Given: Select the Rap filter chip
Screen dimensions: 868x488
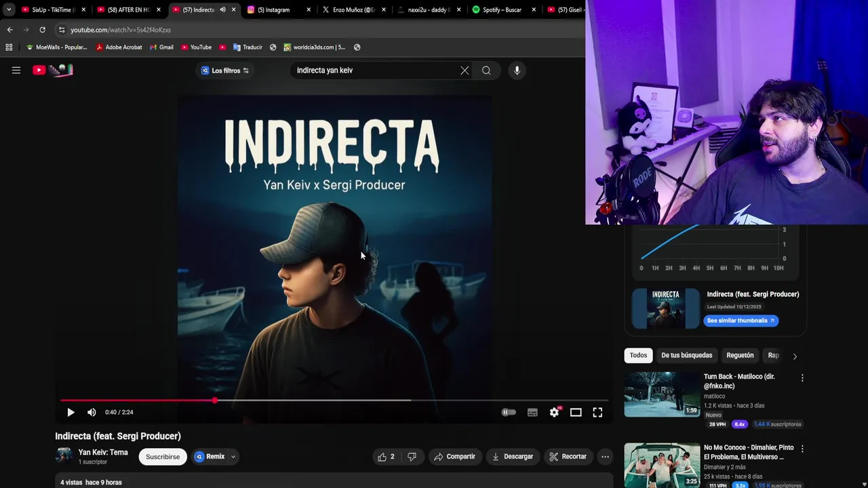Looking at the screenshot, I should pos(773,355).
